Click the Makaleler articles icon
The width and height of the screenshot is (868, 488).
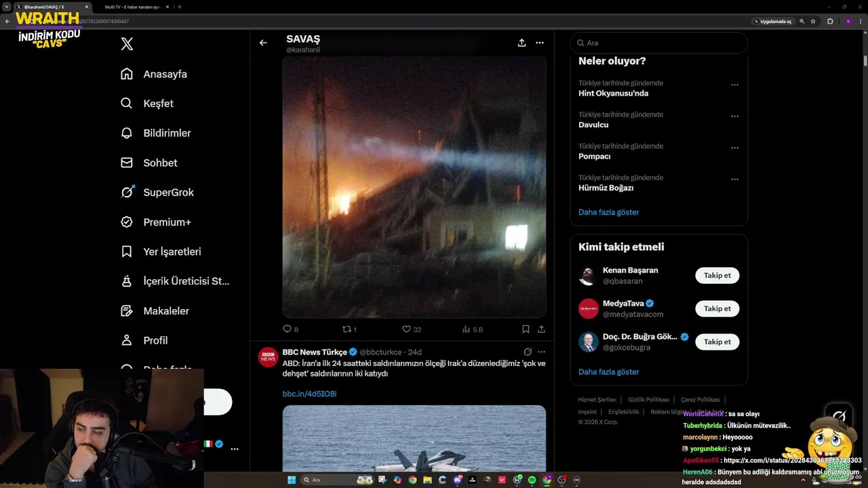point(127,310)
